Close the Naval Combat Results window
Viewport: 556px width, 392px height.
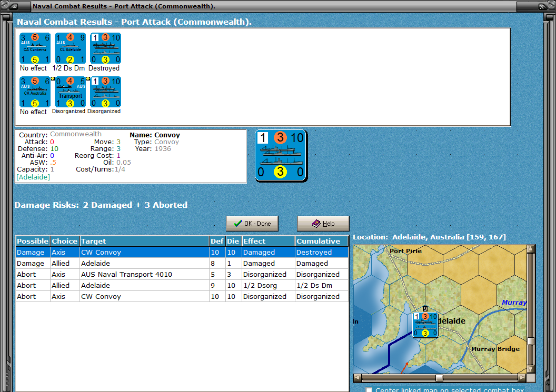tap(542, 6)
